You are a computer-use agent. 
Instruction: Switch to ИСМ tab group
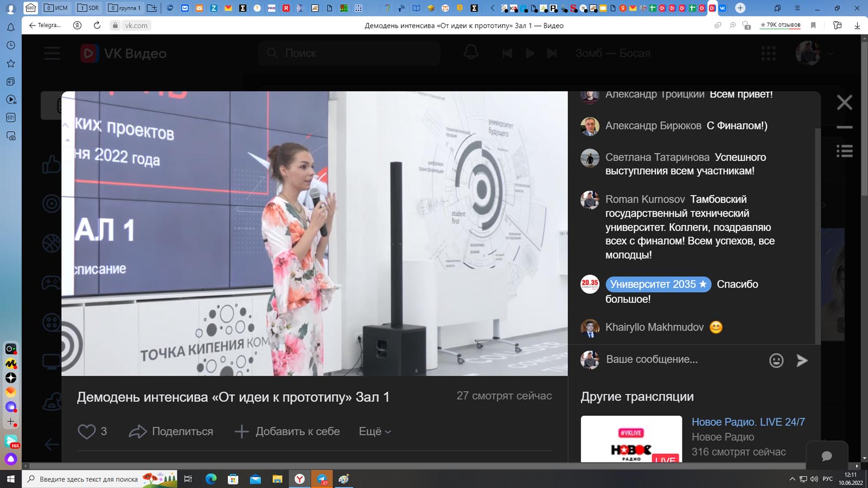pyautogui.click(x=56, y=8)
